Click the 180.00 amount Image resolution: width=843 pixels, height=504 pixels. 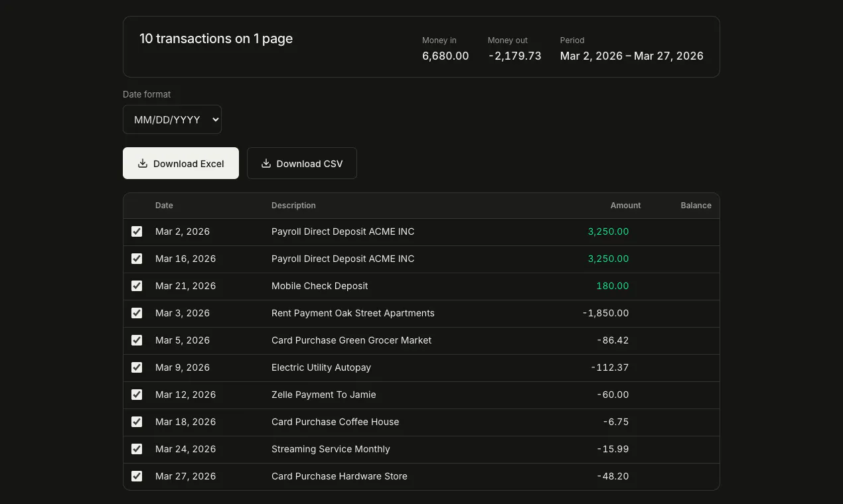[612, 286]
